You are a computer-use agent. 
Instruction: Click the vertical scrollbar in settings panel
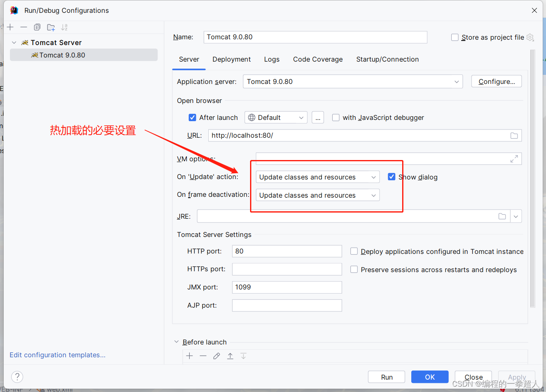tap(532, 179)
